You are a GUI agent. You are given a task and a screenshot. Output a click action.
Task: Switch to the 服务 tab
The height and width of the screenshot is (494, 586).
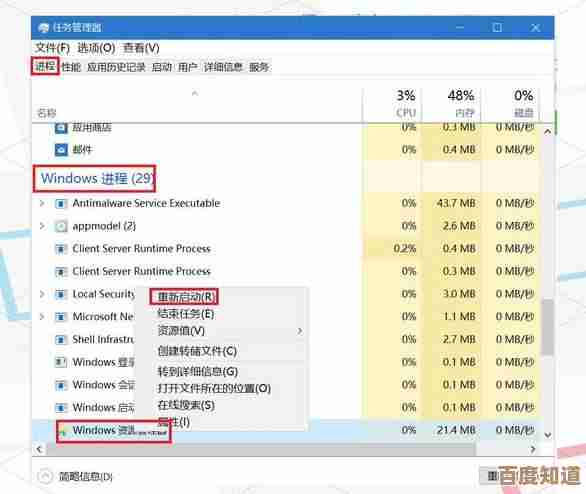pos(259,67)
